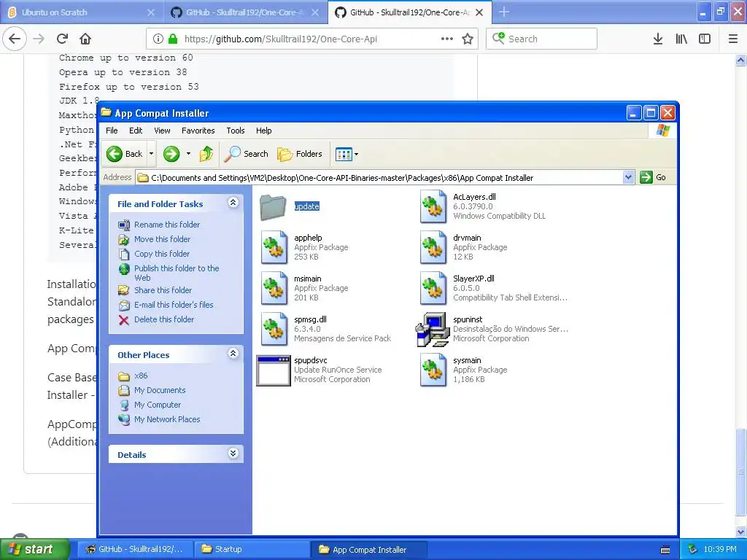The height and width of the screenshot is (560, 747).
Task: Toggle the Firefox sidebar icon
Action: click(x=705, y=39)
